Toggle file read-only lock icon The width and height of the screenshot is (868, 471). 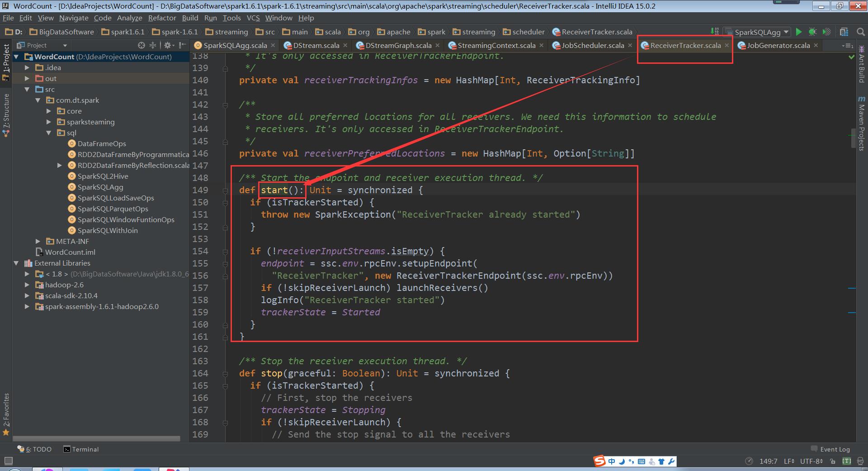tap(833, 461)
